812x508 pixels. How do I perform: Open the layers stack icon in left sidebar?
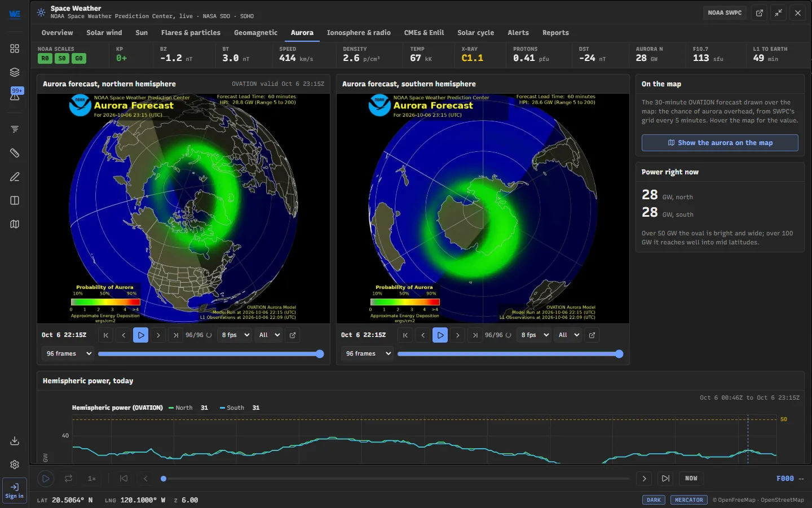tap(15, 72)
